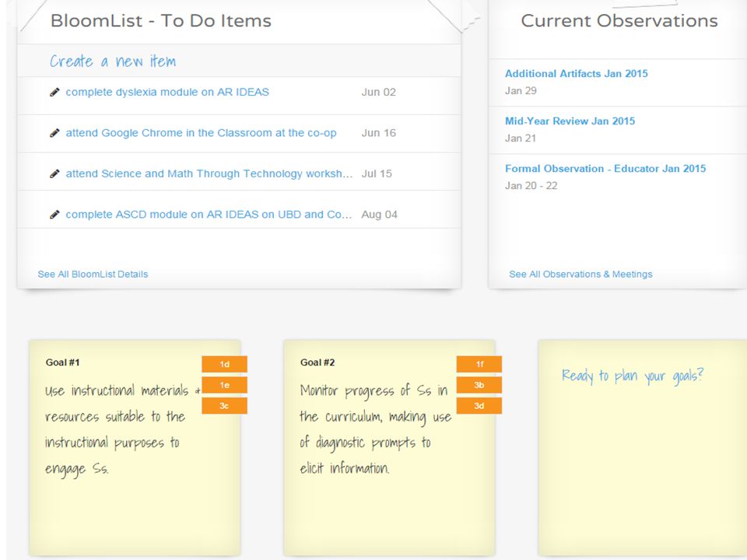Open 'Additional Artifacts Jan 2015' observation

pos(577,74)
